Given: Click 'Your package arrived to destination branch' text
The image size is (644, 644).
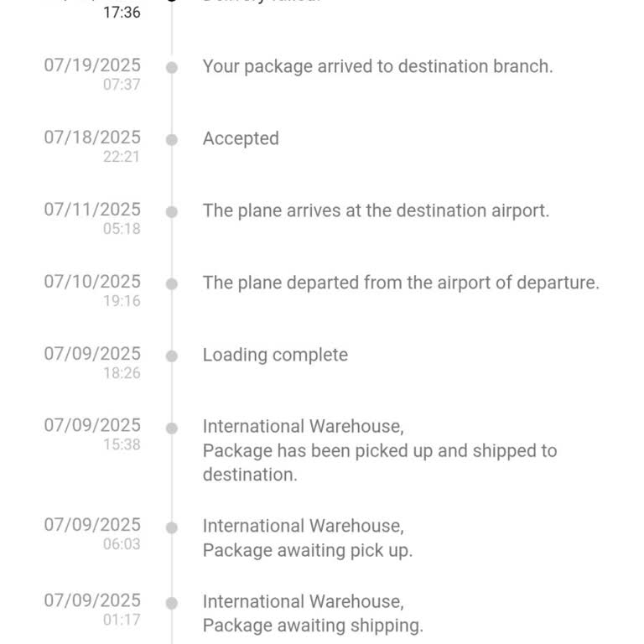Looking at the screenshot, I should pos(377,66).
